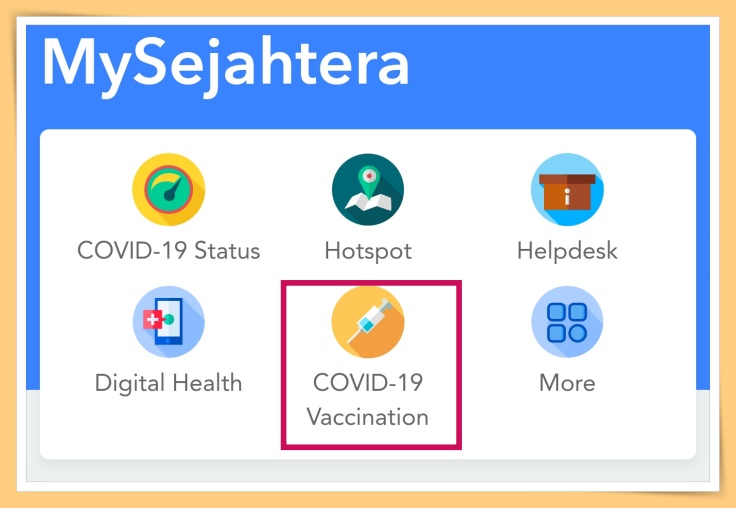This screenshot has height=508, width=736.
Task: Click the "Vaccination" word under the syringe
Action: tap(368, 417)
